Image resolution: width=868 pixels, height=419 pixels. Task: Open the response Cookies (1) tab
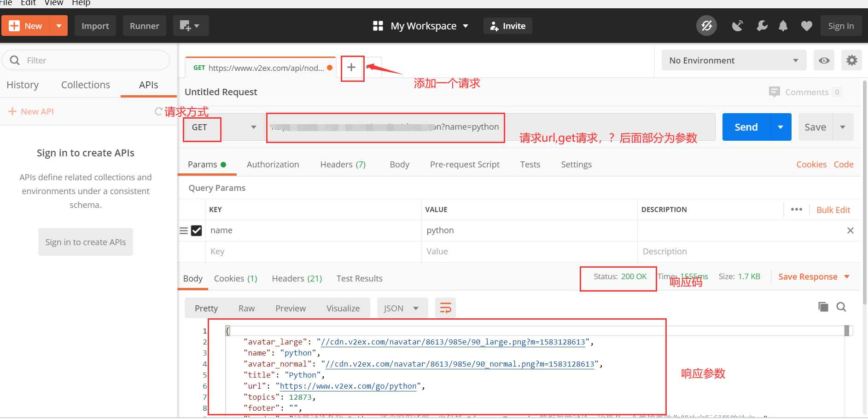click(x=235, y=278)
